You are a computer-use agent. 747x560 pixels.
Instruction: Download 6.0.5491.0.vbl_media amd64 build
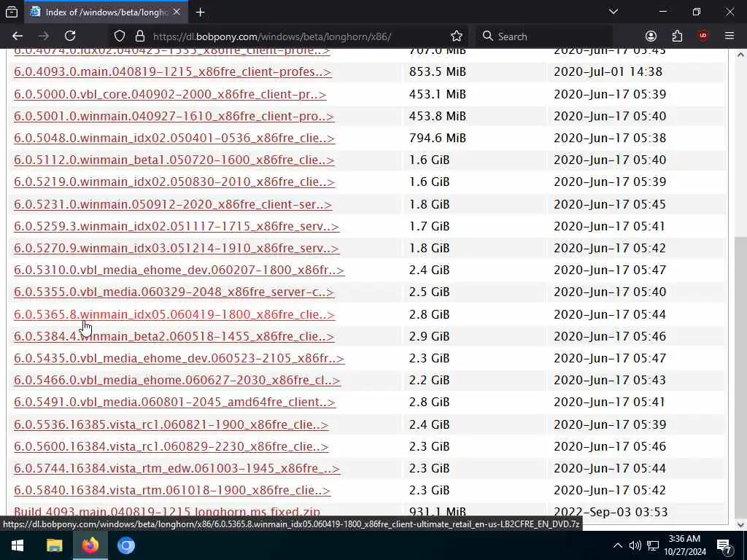tap(175, 402)
